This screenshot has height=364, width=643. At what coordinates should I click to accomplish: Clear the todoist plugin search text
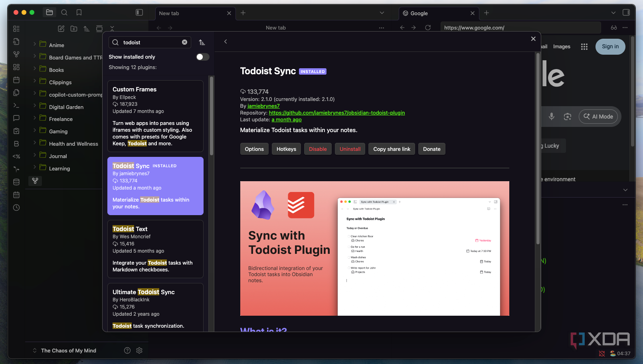184,42
